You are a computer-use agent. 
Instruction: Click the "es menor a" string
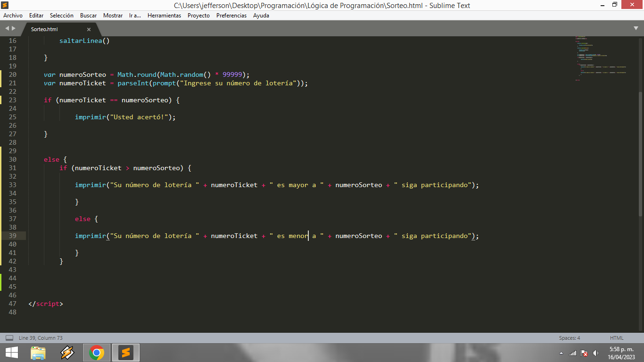[x=297, y=236]
